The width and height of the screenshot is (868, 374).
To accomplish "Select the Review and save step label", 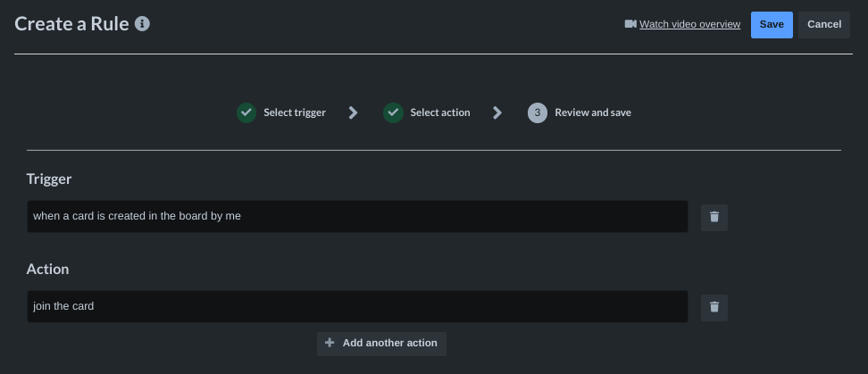I will coord(592,112).
